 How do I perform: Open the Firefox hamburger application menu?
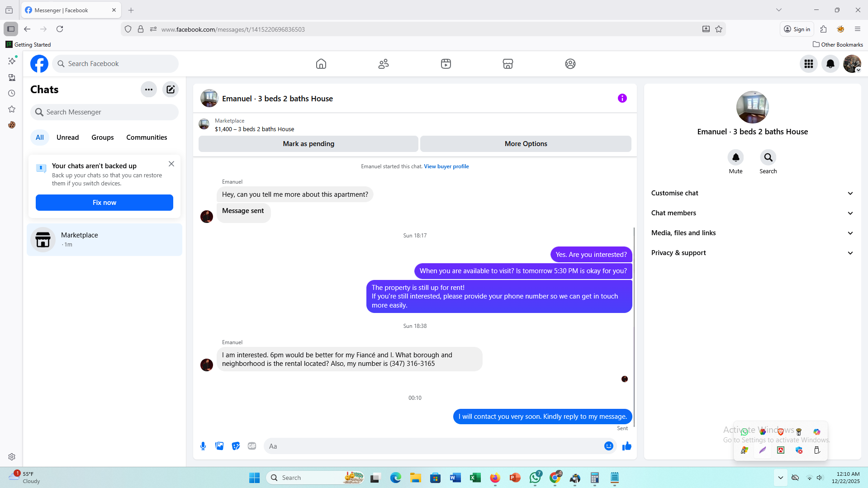pos(858,29)
